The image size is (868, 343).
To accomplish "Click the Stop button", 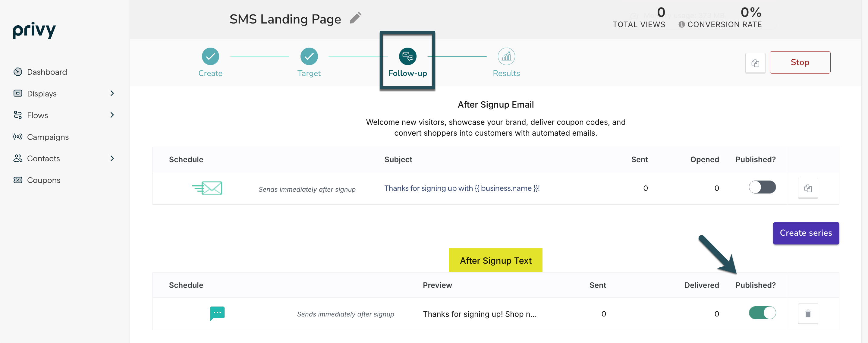I will pos(800,62).
